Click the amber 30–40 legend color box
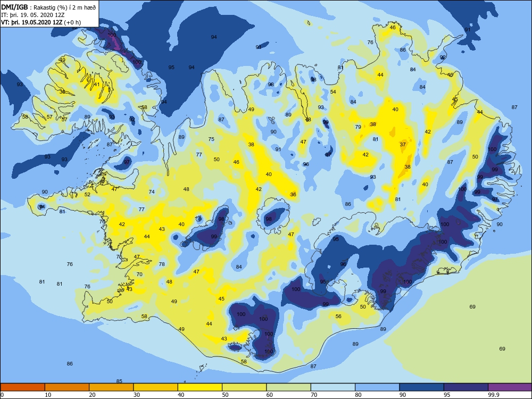Viewport: 532px width, 399px height. pyautogui.click(x=156, y=387)
